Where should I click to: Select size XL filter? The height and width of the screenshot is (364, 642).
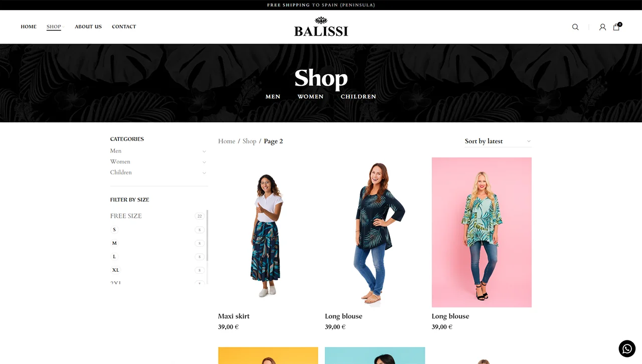tap(115, 270)
